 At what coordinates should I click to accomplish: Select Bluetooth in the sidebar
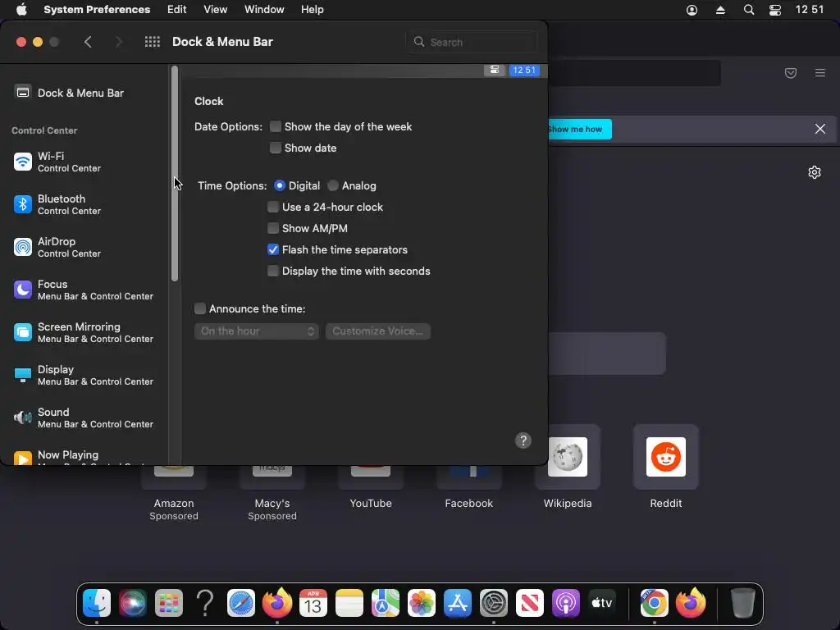[x=84, y=204]
